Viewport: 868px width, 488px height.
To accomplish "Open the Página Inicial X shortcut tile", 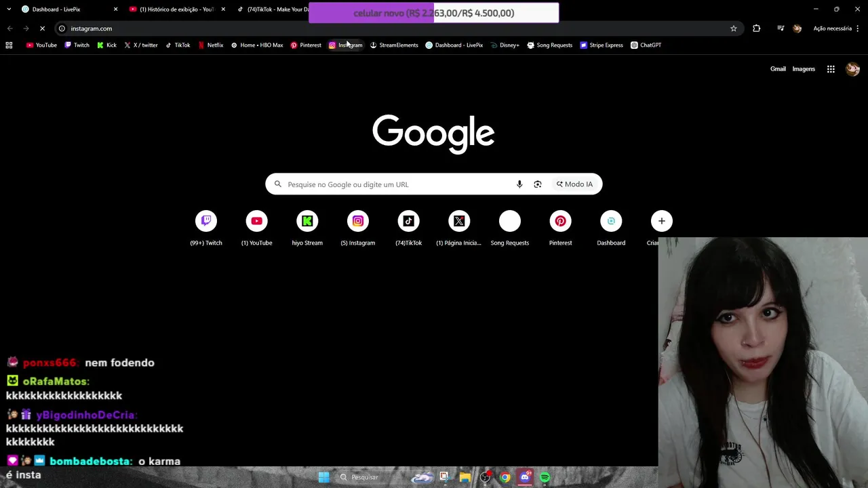I will point(459,228).
